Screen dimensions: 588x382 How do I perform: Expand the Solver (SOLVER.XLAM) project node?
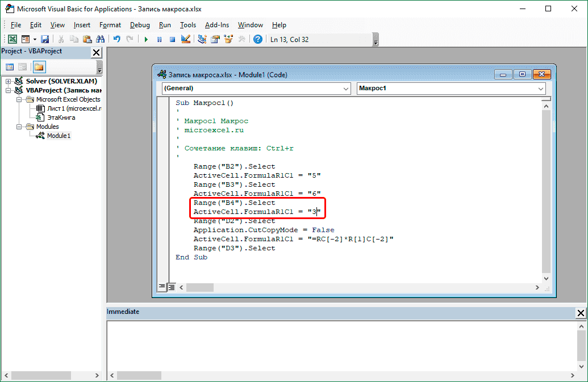pyautogui.click(x=9, y=81)
